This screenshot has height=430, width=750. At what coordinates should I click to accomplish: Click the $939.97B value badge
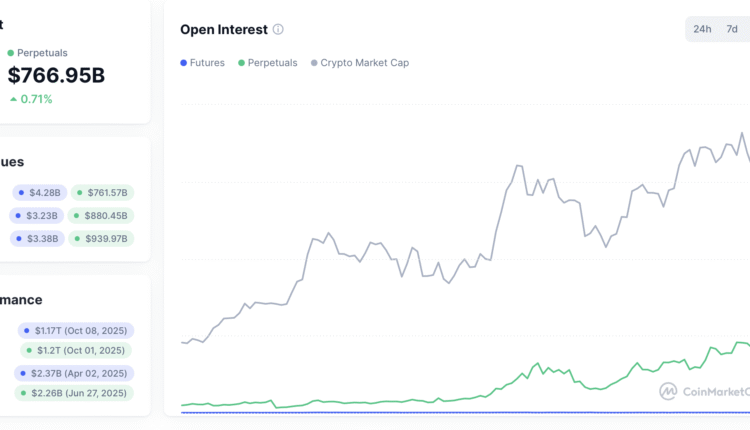(102, 239)
